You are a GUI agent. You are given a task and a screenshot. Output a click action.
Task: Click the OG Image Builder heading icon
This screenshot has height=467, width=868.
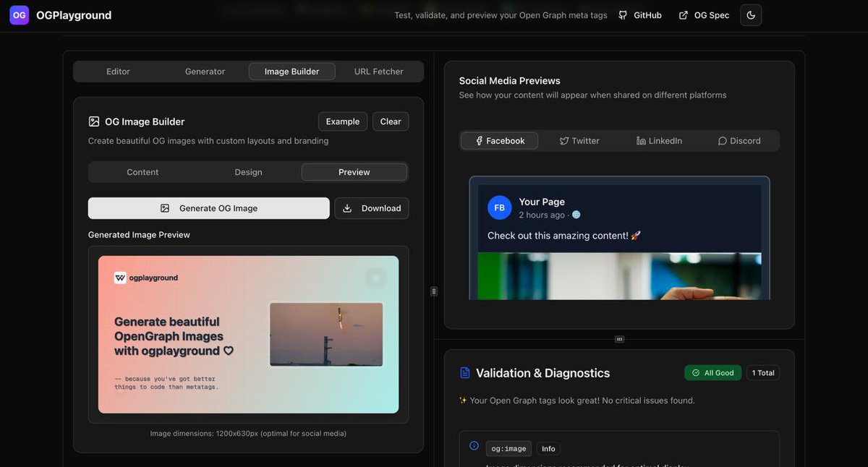coord(94,121)
